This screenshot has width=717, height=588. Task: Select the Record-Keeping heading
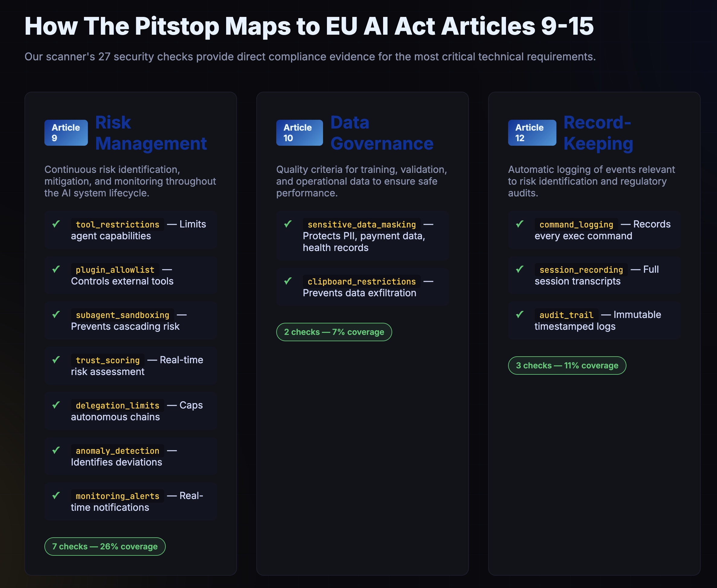[598, 133]
